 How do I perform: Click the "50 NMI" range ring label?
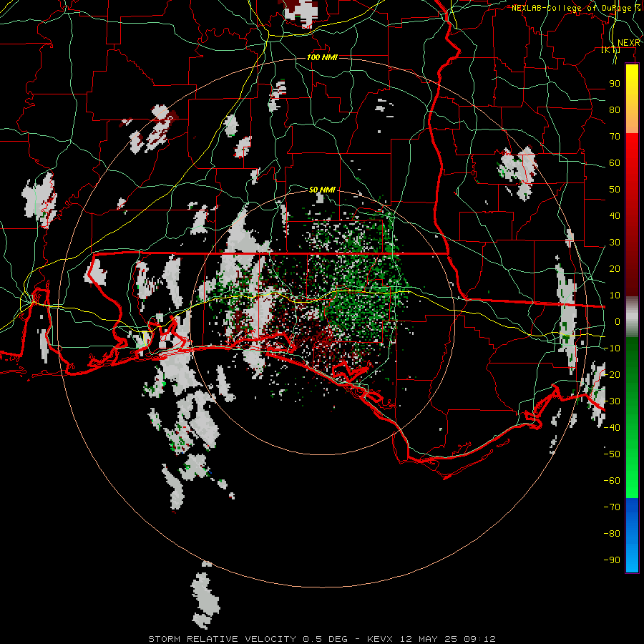[x=322, y=190]
